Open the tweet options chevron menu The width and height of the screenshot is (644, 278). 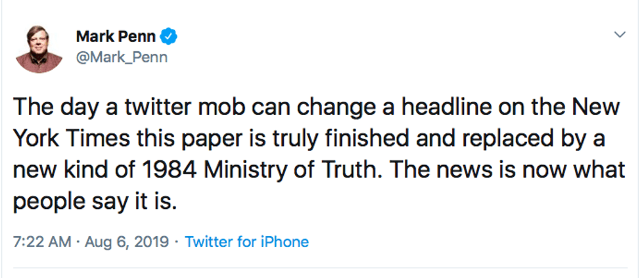(618, 34)
